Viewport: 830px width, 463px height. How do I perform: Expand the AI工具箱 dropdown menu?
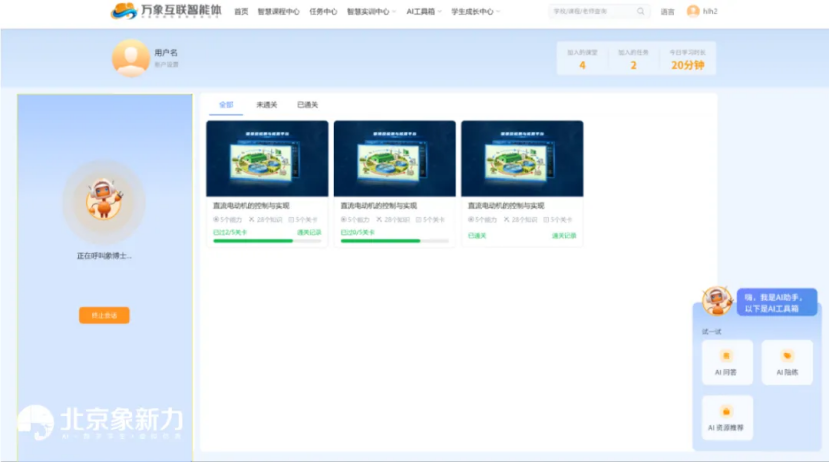[423, 12]
